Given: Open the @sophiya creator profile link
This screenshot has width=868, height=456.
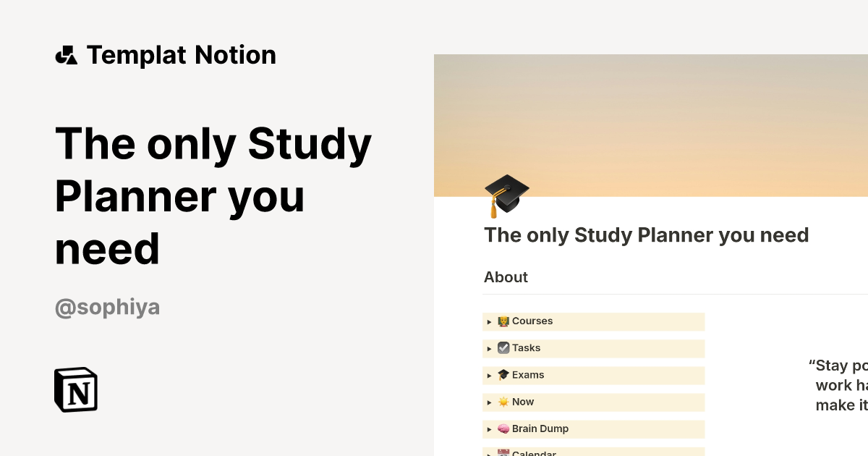Looking at the screenshot, I should (107, 306).
